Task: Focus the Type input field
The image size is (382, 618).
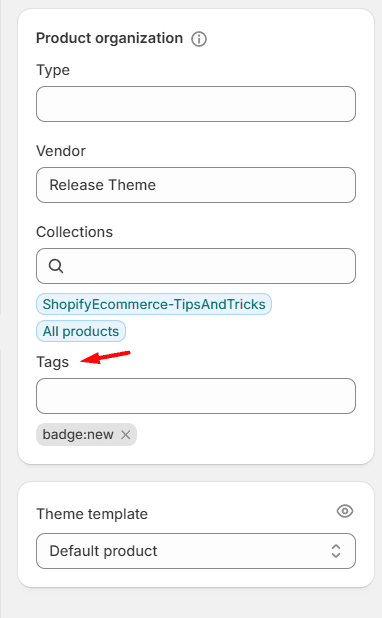Action: [196, 104]
